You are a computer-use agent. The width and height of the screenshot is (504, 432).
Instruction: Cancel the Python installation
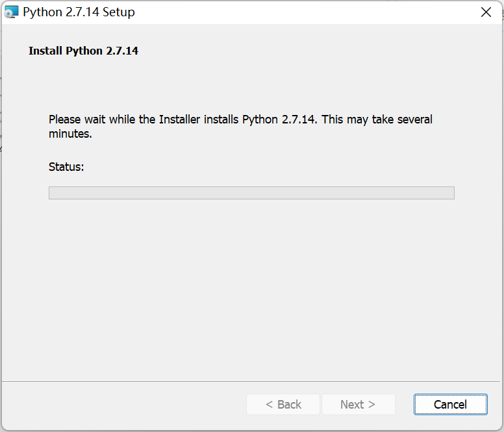pos(450,404)
